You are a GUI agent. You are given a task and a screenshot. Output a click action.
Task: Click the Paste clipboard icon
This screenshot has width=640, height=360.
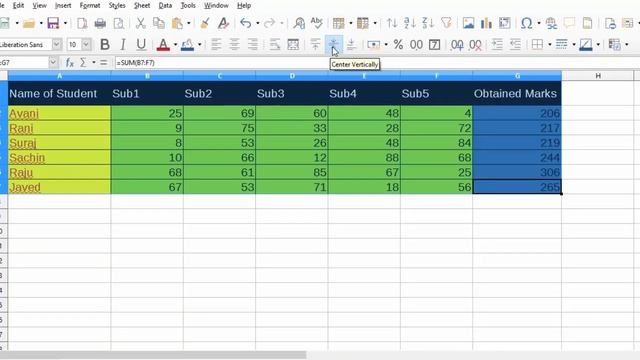click(177, 23)
